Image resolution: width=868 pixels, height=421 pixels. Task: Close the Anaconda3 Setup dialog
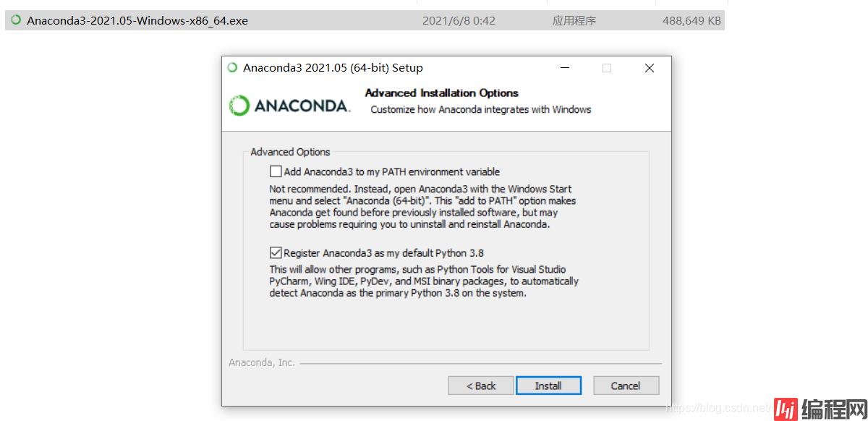click(649, 68)
